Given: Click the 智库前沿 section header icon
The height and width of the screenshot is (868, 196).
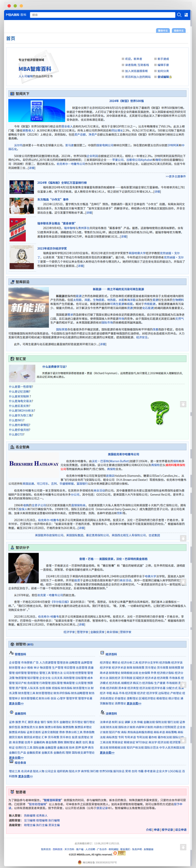Looking at the screenshot, I should (12, 282).
